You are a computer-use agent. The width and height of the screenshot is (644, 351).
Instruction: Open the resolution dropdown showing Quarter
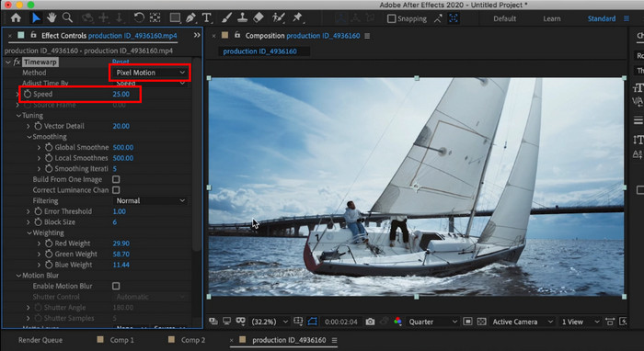pos(432,322)
